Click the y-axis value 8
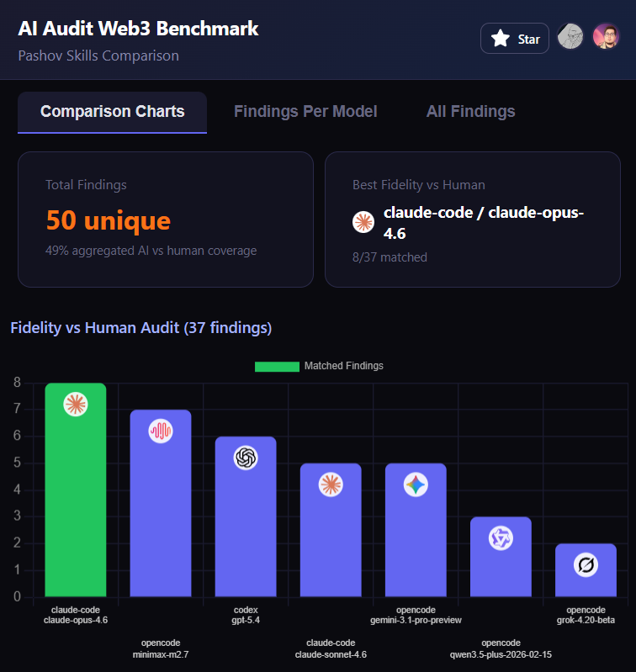The width and height of the screenshot is (636, 672). 17,383
